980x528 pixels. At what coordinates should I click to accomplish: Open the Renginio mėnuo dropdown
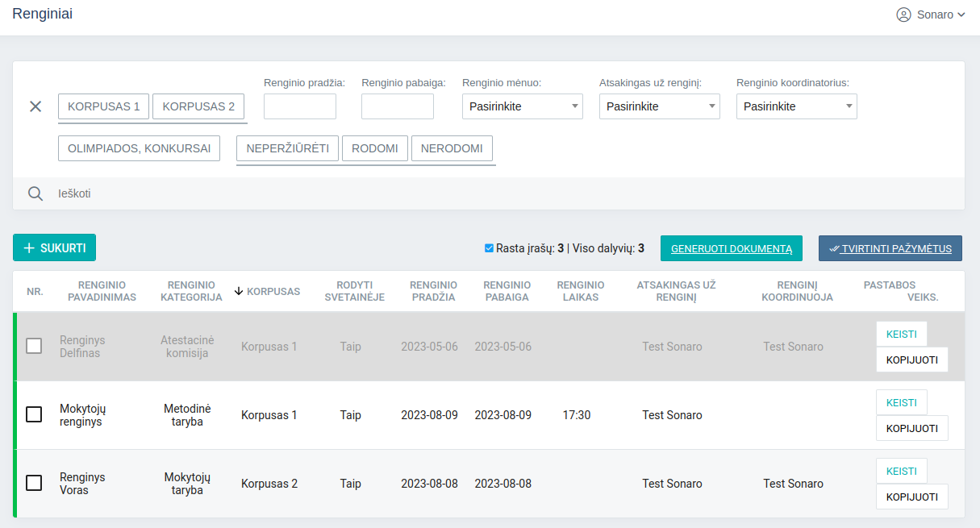point(522,106)
